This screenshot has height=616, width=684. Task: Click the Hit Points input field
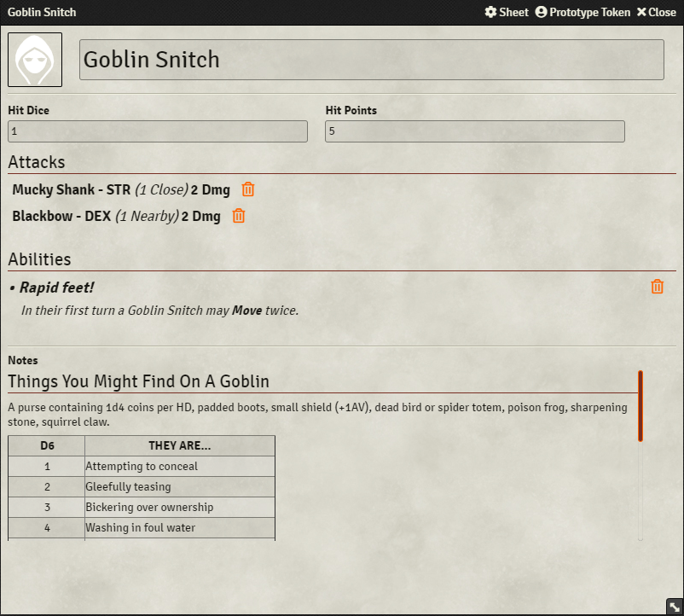[474, 131]
